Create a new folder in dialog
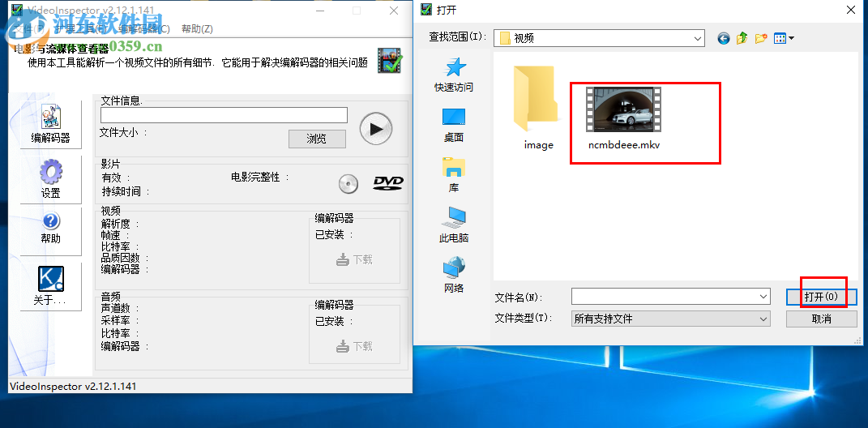868x428 pixels. tap(761, 38)
